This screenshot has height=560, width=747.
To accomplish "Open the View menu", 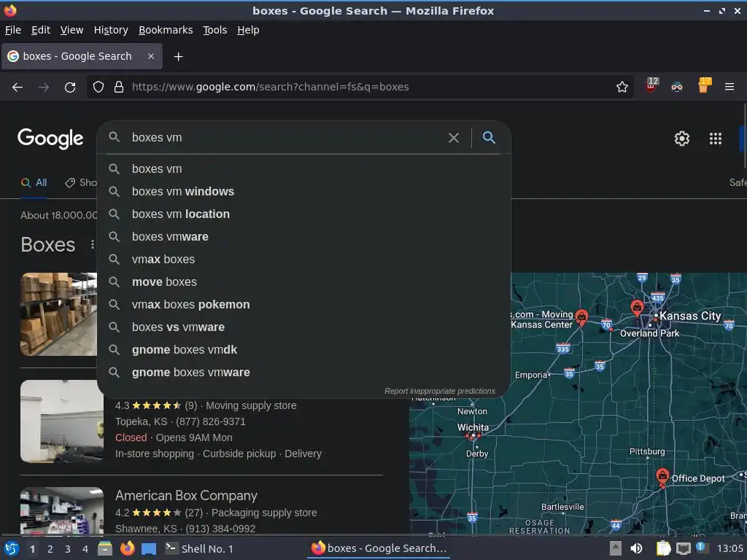I will tap(71, 30).
